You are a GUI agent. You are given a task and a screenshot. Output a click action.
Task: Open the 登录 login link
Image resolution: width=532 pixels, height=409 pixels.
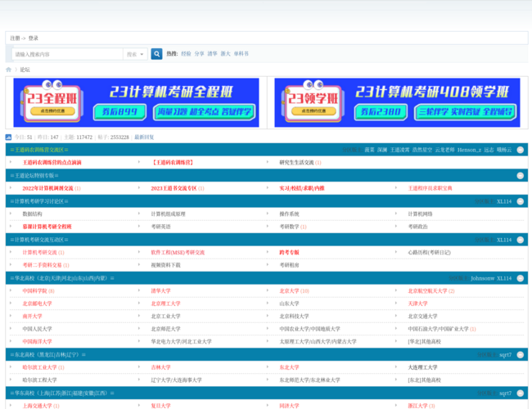click(x=33, y=38)
